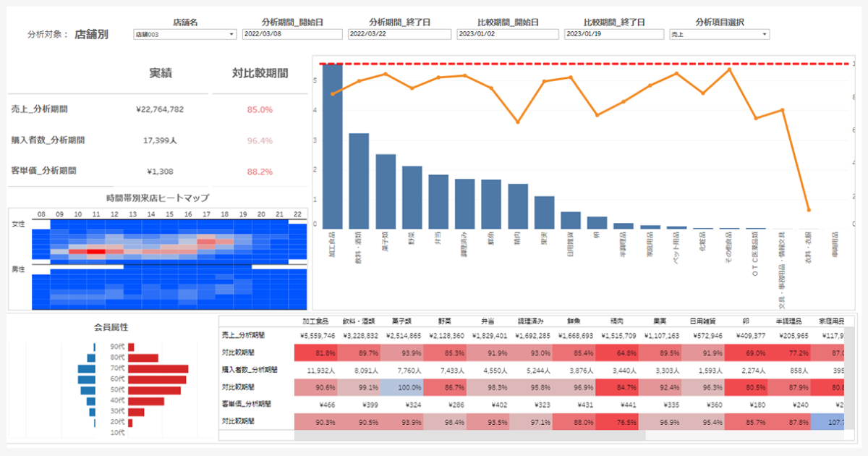Click the hottest red heatmap cell under hour 11
Screen dimensions: 868x456
pyautogui.click(x=95, y=252)
